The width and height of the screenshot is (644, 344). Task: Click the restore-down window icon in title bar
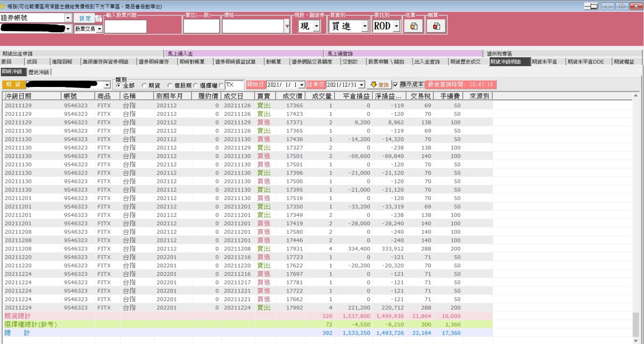click(x=622, y=6)
